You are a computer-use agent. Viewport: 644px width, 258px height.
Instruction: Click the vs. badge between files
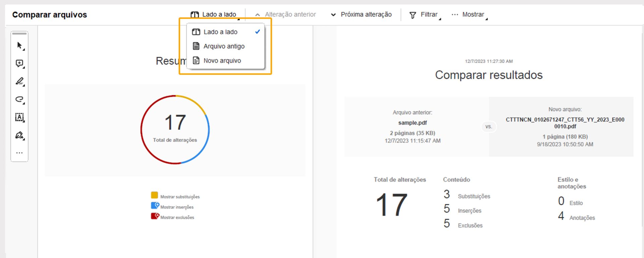point(489,127)
